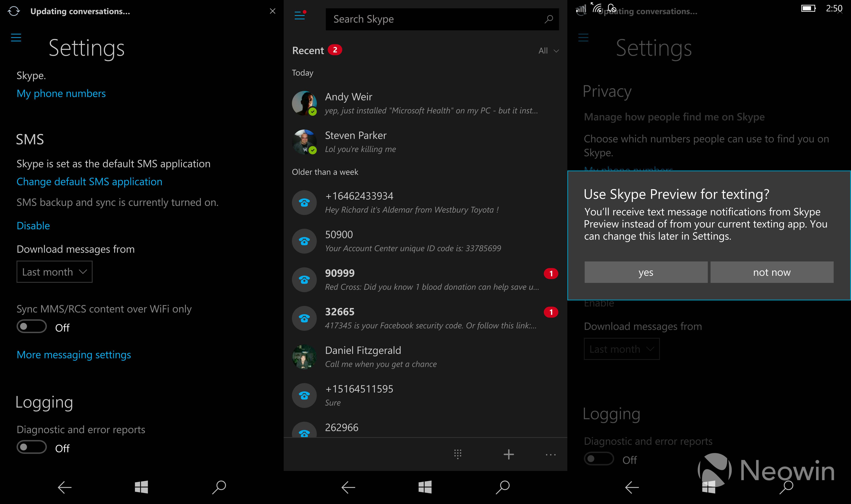
Task: Start a new conversation with plus icon
Action: coord(509,454)
